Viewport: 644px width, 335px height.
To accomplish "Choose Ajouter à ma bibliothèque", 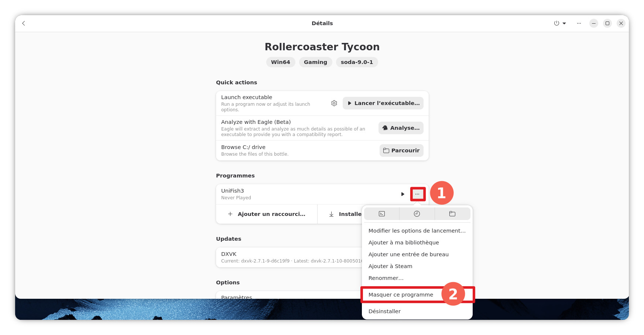I will click(x=404, y=243).
